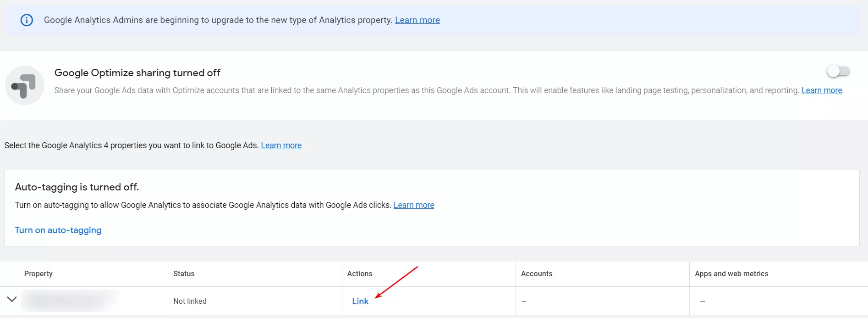Click the Google Optimize sharing turned off title
868x318 pixels.
tap(137, 73)
